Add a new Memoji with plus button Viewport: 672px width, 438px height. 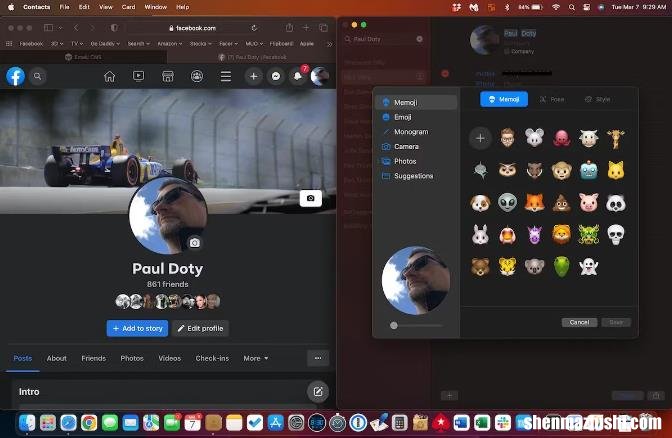[x=480, y=138]
